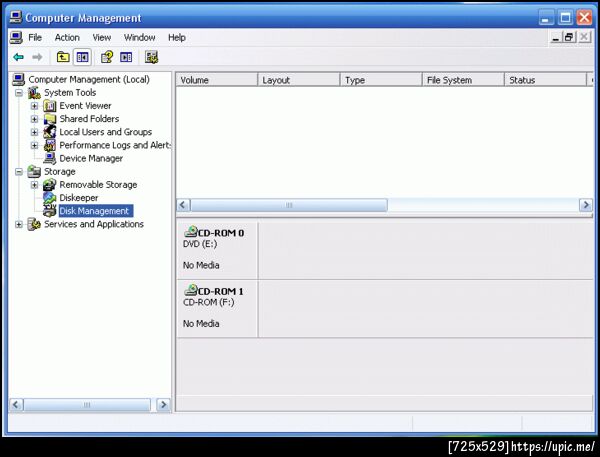Expand the Shared Folders node
Image resolution: width=600 pixels, height=457 pixels.
pos(34,119)
